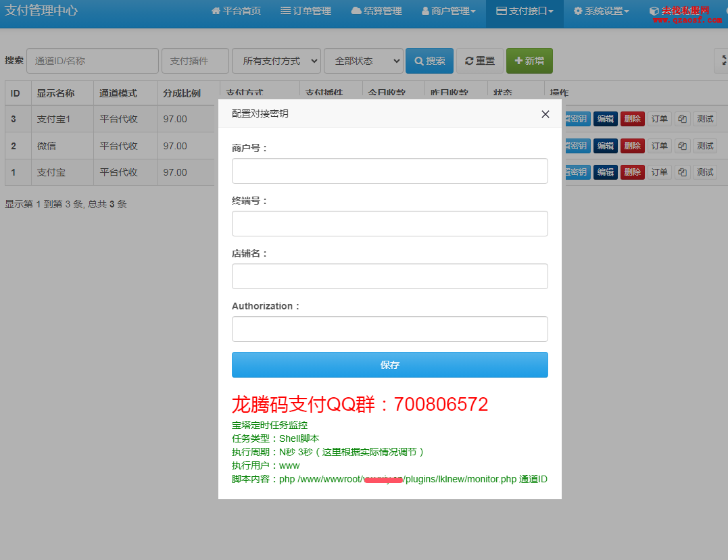Click 订单 for row 微信
This screenshot has height=560, width=728.
[659, 146]
